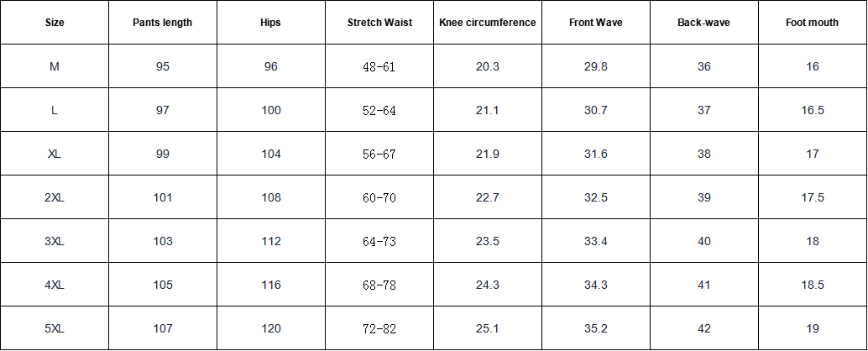Image resolution: width=868 pixels, height=351 pixels.
Task: Click the Back-wave column header
Action: [703, 23]
